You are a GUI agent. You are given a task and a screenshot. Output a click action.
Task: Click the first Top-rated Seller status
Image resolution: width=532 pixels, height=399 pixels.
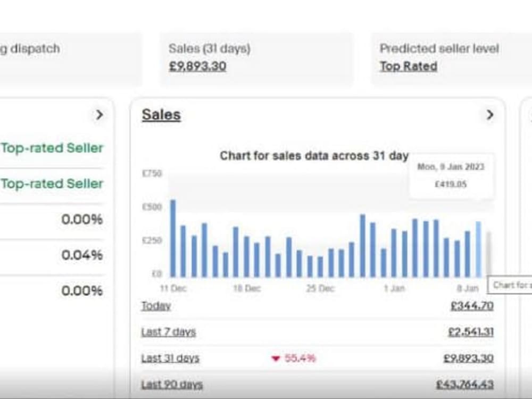point(52,148)
